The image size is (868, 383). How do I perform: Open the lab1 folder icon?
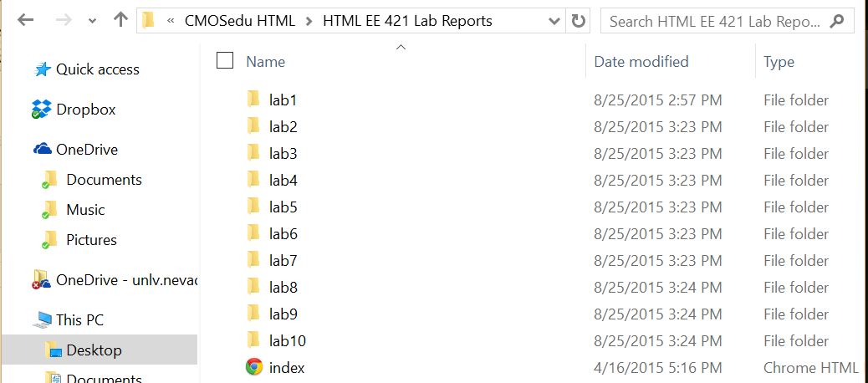(x=254, y=100)
